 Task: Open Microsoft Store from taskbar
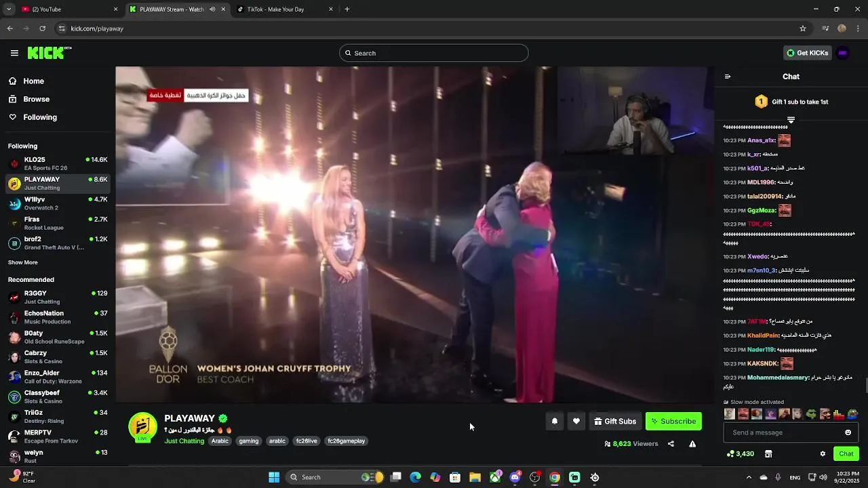455,477
